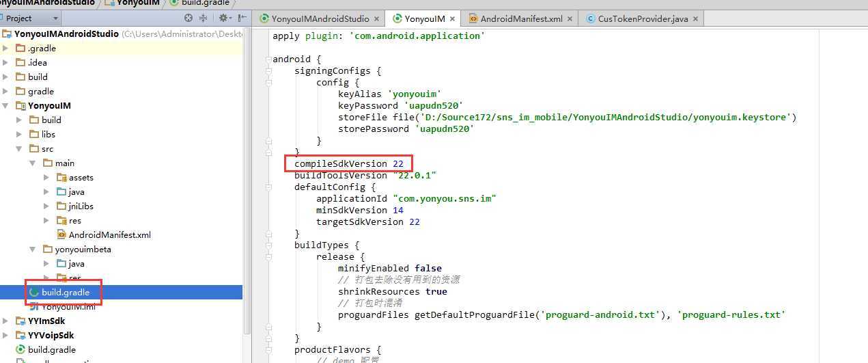Switch to the YonyouIMAndroidStudio tab
The image size is (868, 363).
coord(320,19)
